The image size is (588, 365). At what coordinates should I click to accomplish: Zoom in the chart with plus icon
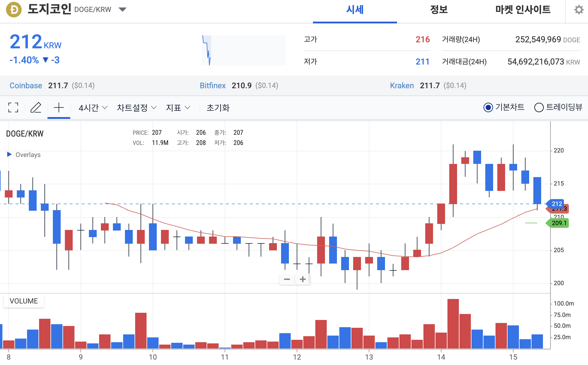click(x=303, y=279)
